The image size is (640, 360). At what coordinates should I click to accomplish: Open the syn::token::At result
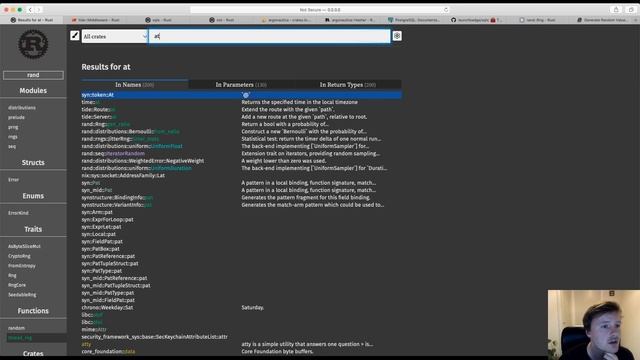coord(241,95)
